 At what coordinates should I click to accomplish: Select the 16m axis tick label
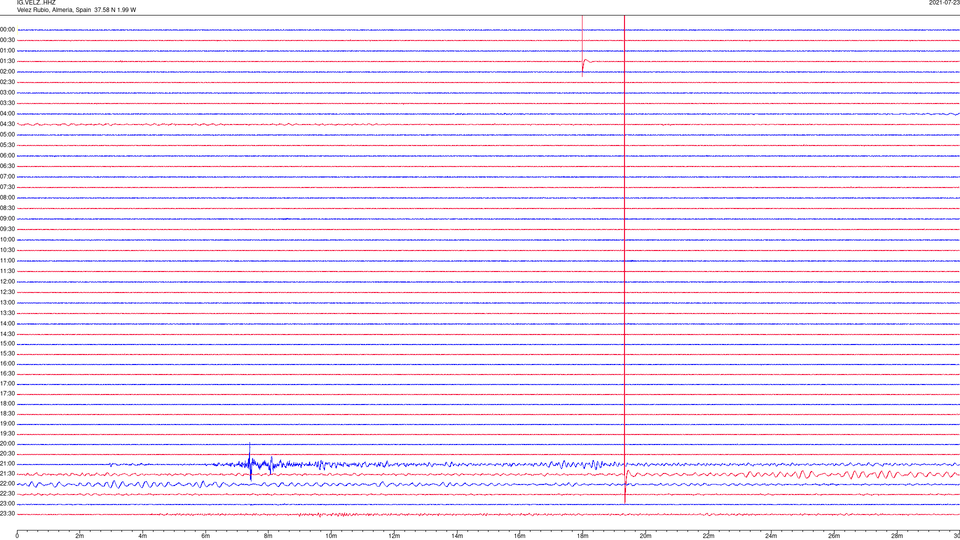pos(520,536)
